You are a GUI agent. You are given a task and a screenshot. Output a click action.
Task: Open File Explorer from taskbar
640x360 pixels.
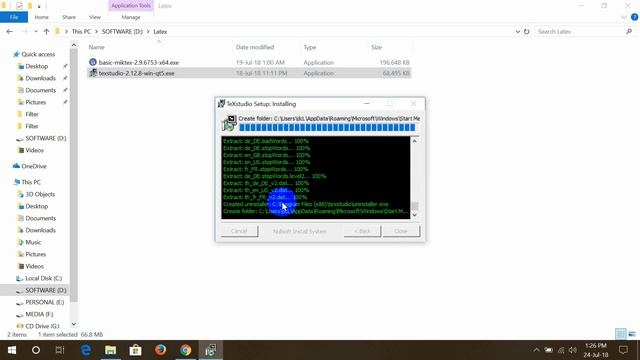pyautogui.click(x=111, y=350)
